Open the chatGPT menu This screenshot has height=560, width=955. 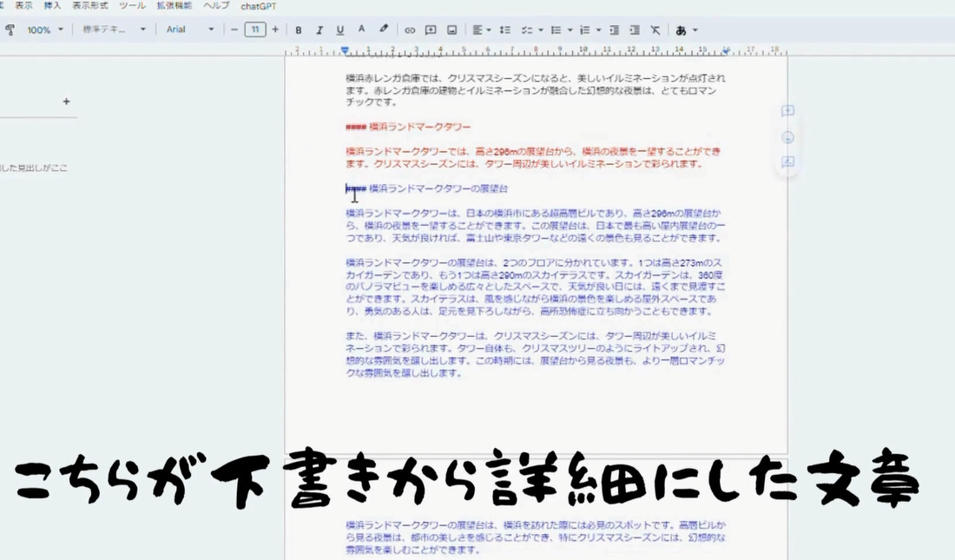click(x=259, y=6)
